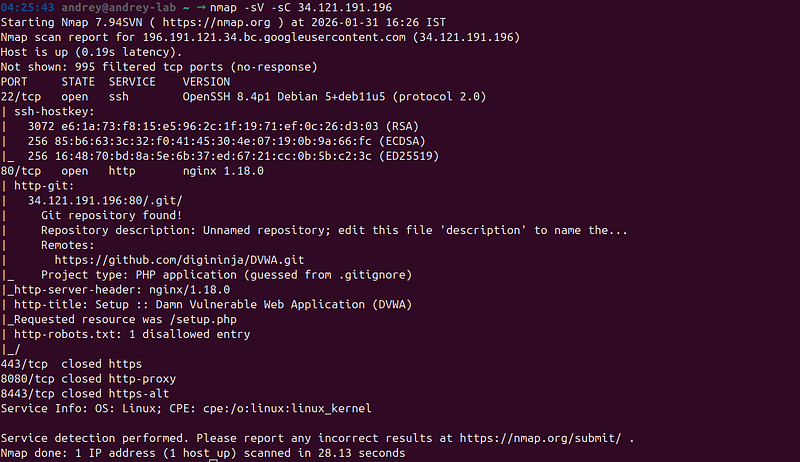Click the ED25519 hostkey fingerprint line
This screenshot has width=800, height=462.
[233, 156]
